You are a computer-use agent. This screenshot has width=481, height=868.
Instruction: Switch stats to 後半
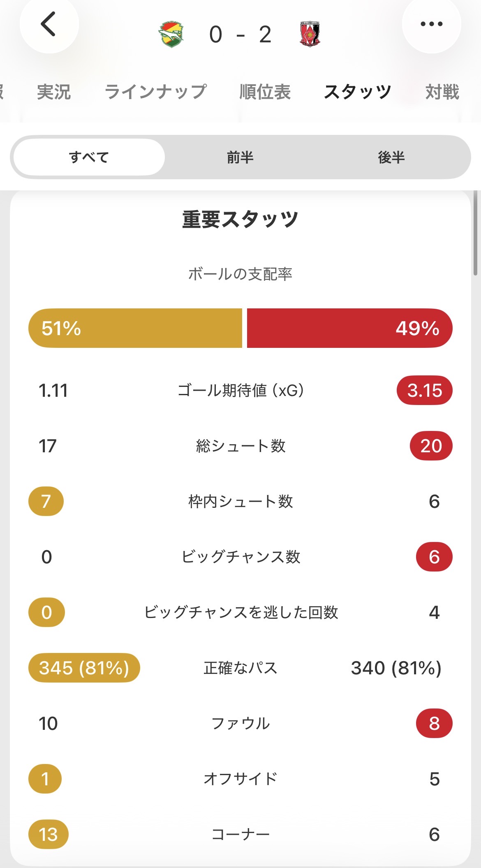coord(391,157)
